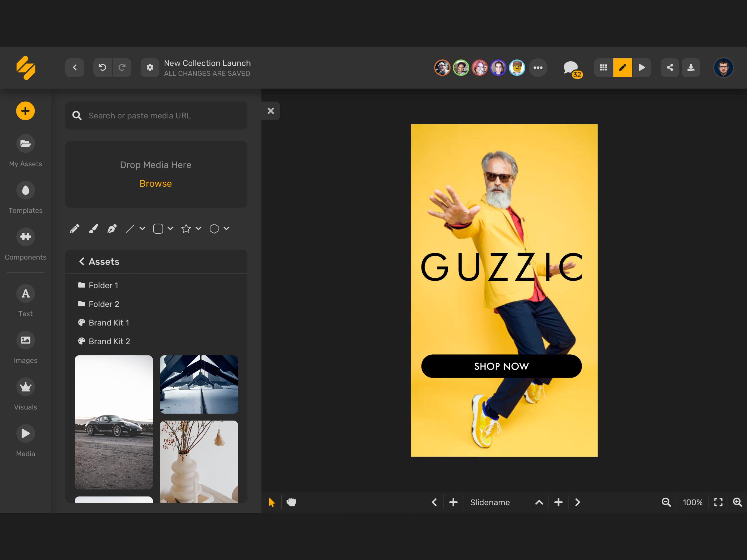Select the black sports car thumbnail
The image size is (747, 560).
pos(113,422)
